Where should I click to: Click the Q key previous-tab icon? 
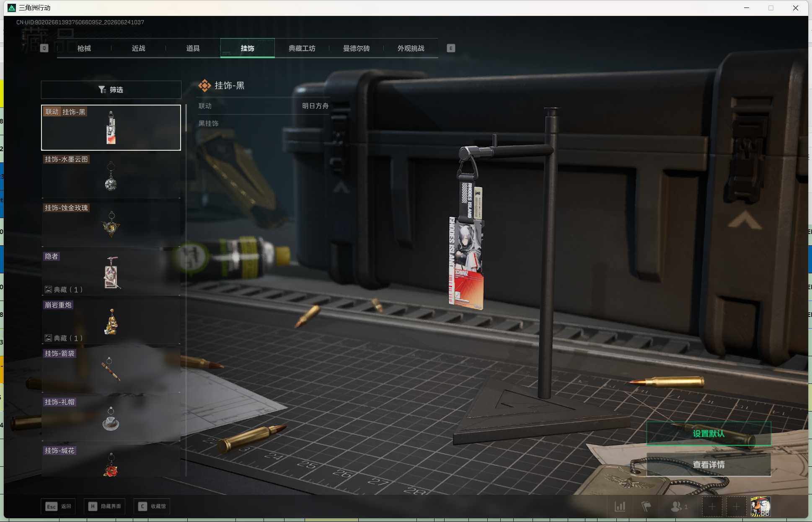click(44, 48)
